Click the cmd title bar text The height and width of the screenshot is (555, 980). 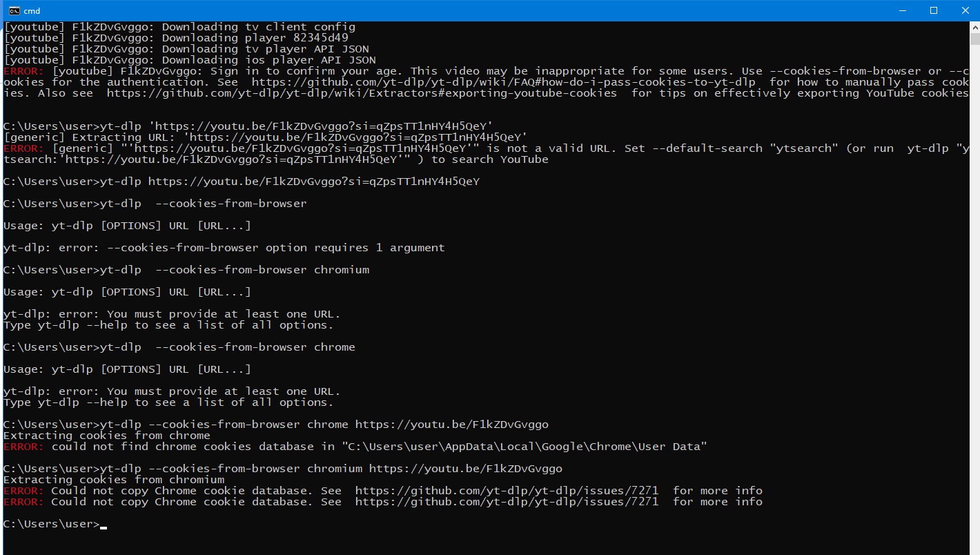click(x=32, y=10)
